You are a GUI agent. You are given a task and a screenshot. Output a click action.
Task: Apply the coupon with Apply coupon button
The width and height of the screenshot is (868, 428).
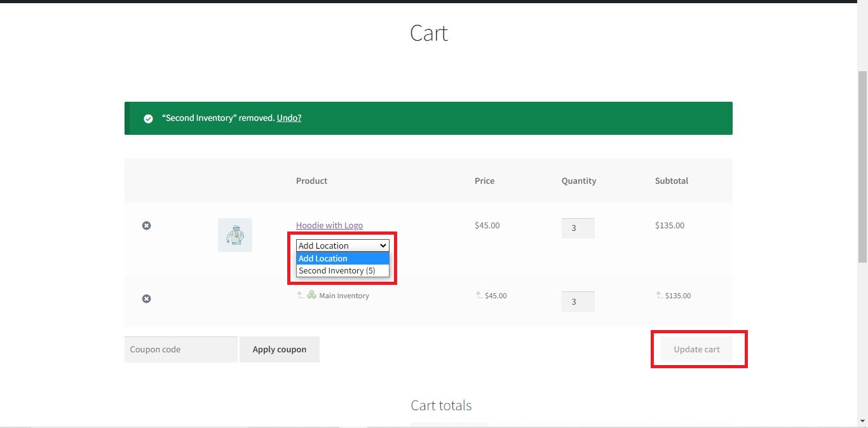pos(280,349)
